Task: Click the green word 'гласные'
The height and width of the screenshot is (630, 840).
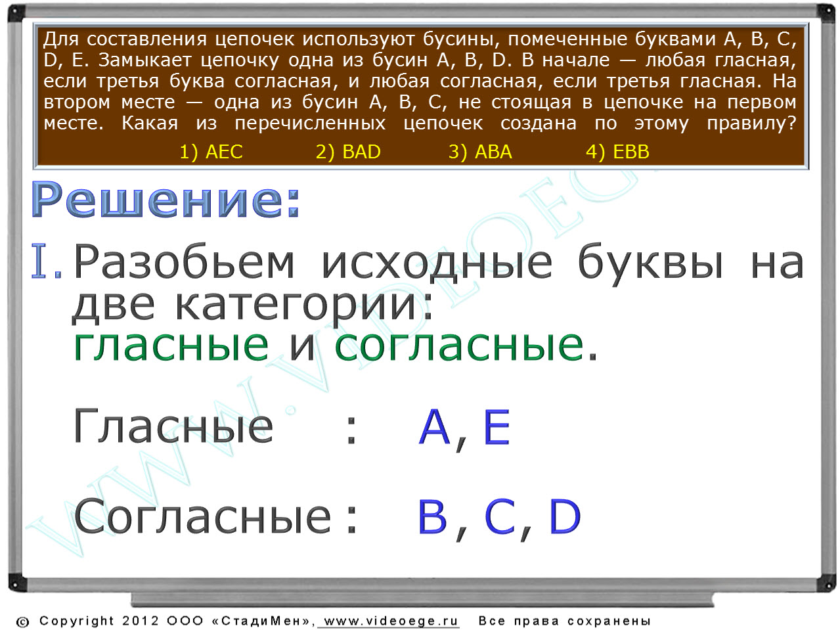Action: [x=171, y=346]
